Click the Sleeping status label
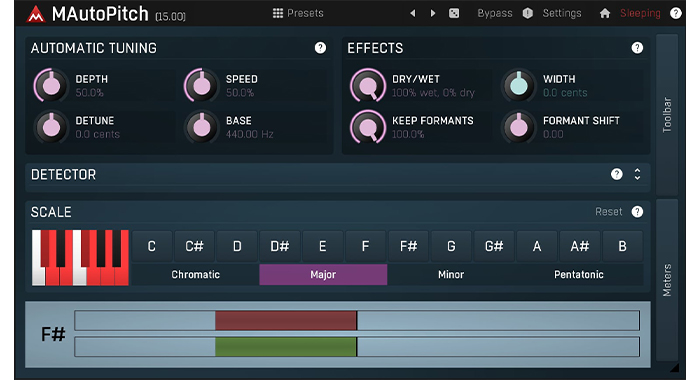 tap(640, 13)
